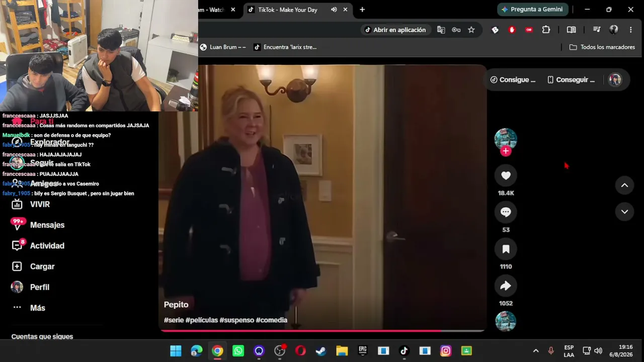
Task: Open Mensajes in the TikTok sidebar
Action: [47, 225]
